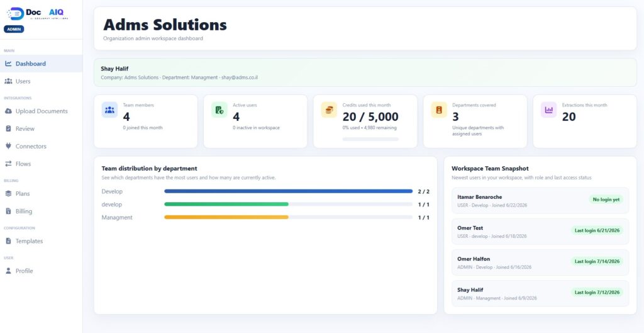Click the Connectors plug icon
644x333 pixels.
point(8,146)
